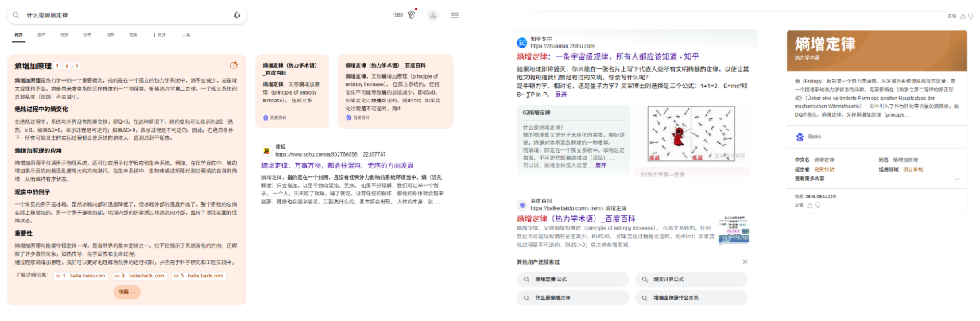980x321 pixels.
Task: Close the 其他用户还搜索过 section
Action: pos(745,261)
